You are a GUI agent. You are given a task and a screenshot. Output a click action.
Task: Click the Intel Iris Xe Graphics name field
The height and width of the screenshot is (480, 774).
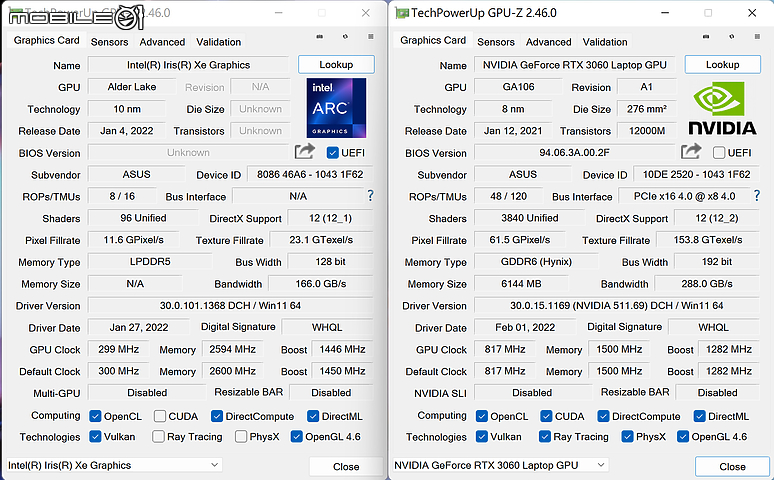189,65
